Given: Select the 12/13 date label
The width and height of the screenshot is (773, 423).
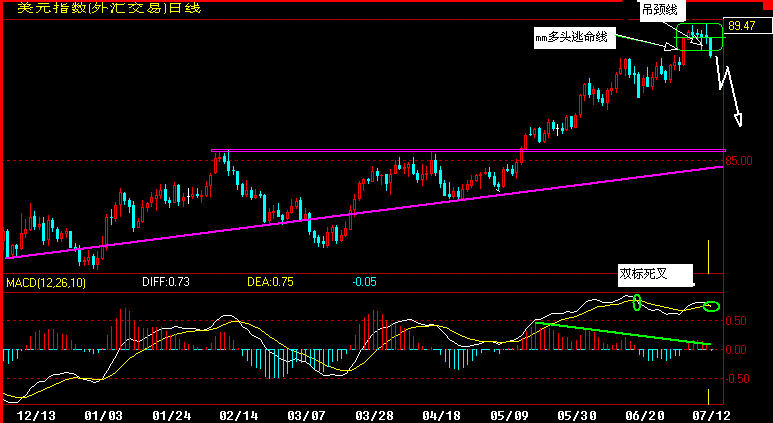Looking at the screenshot, I should click(x=36, y=415).
